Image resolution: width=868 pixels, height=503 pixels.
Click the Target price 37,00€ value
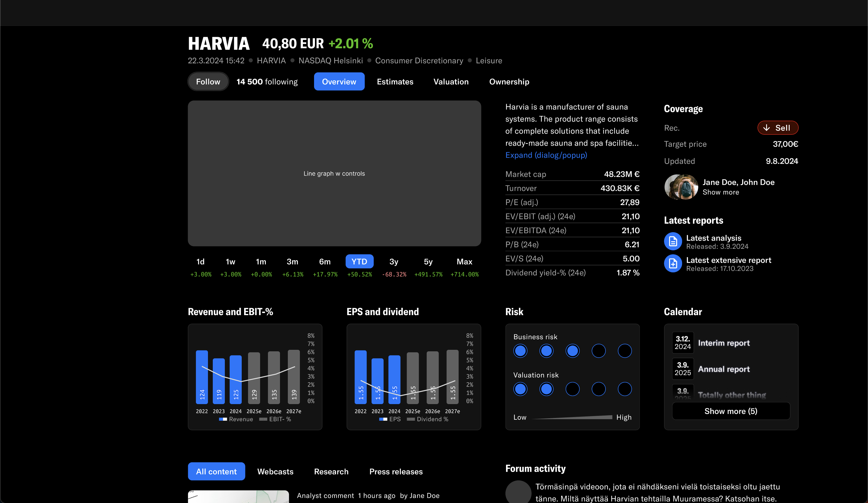tap(785, 144)
